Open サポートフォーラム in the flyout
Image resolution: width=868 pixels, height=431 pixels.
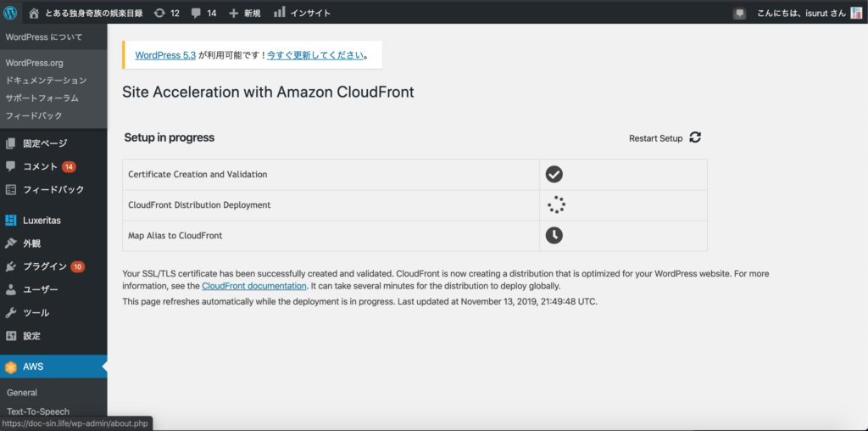(x=42, y=98)
